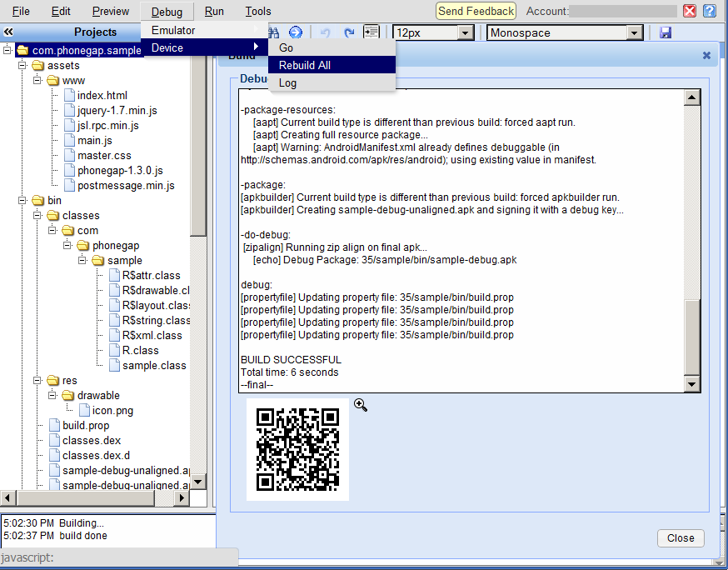Click the build log scrollbar up arrow
This screenshot has width=728, height=570.
click(692, 97)
